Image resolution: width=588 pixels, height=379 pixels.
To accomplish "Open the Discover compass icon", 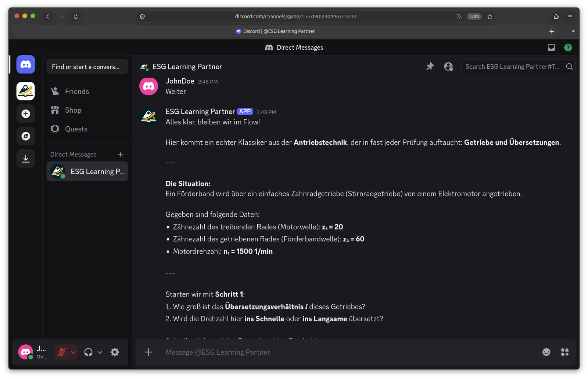I will (25, 136).
